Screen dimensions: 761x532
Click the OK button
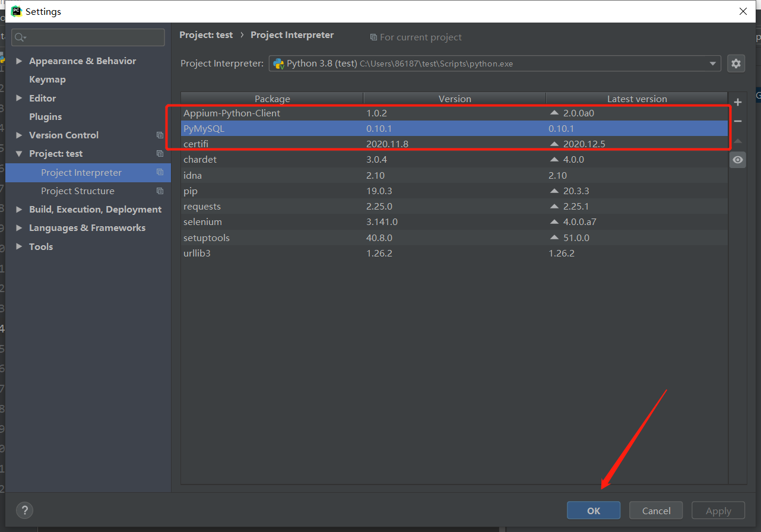[594, 511]
